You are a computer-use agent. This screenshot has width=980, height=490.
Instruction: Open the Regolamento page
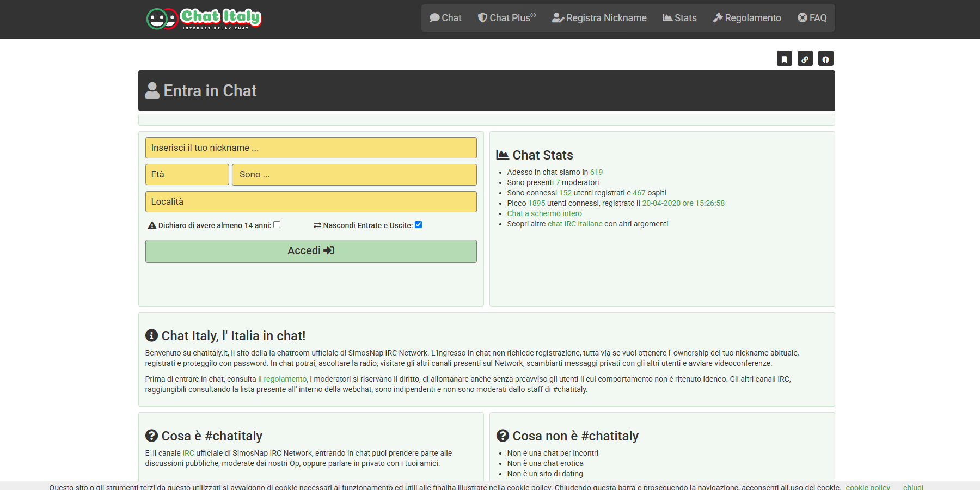pos(747,18)
